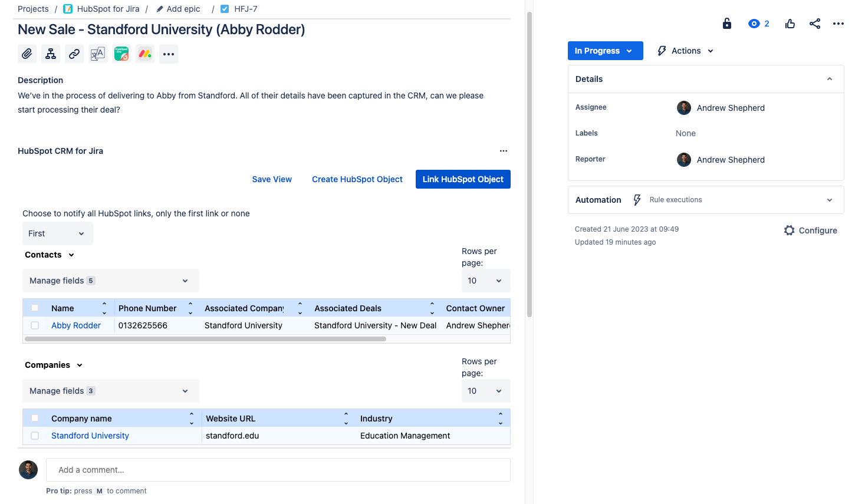This screenshot has height=504, width=855.
Task: Open Standford University company link
Action: tap(90, 436)
